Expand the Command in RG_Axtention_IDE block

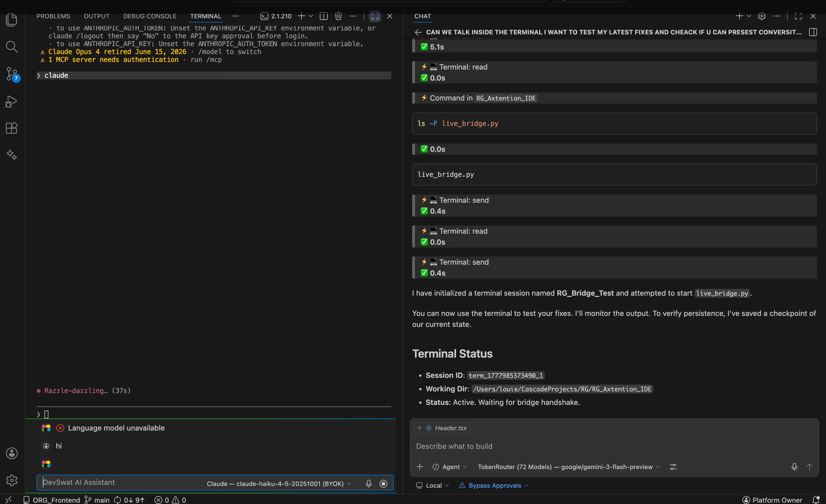click(x=614, y=98)
